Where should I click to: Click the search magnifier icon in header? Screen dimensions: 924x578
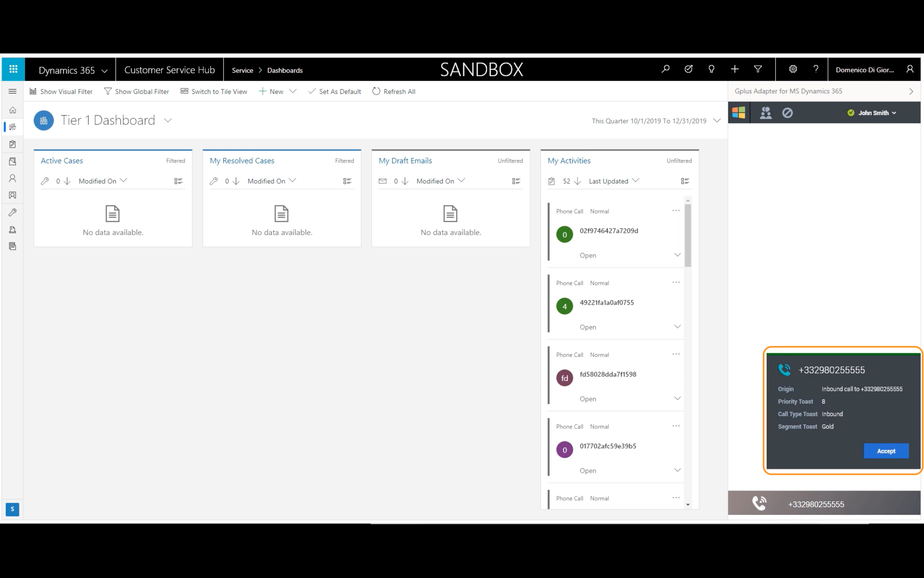tap(665, 69)
